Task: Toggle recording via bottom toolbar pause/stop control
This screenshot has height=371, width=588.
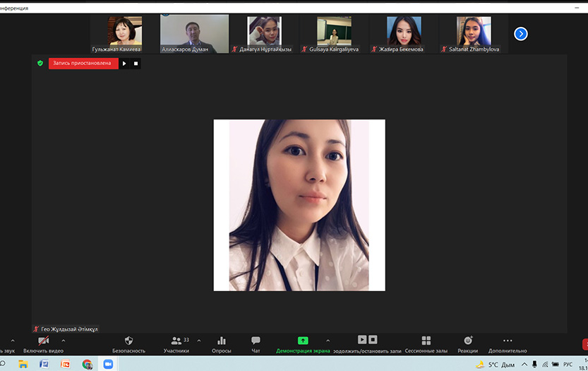Action: 367,343
